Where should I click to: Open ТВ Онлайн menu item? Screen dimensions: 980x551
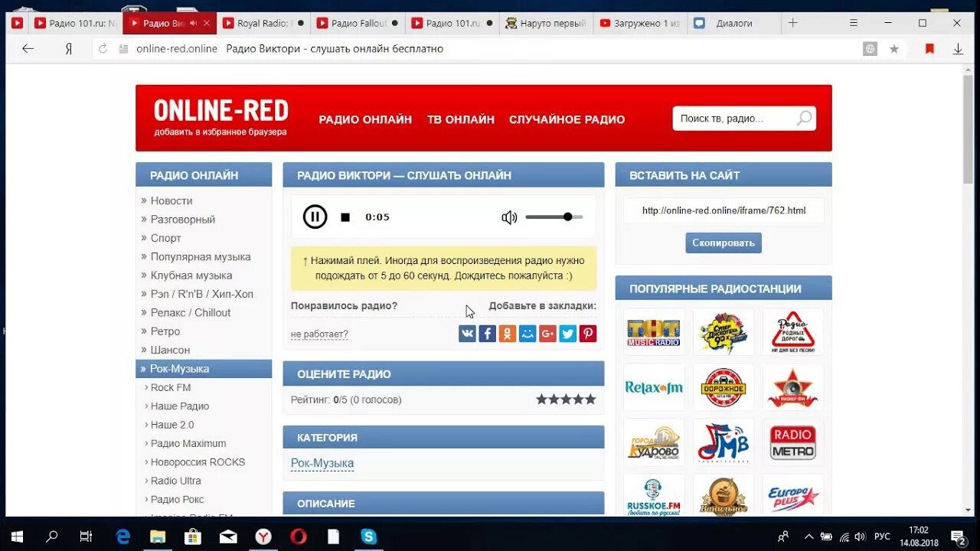pos(461,119)
